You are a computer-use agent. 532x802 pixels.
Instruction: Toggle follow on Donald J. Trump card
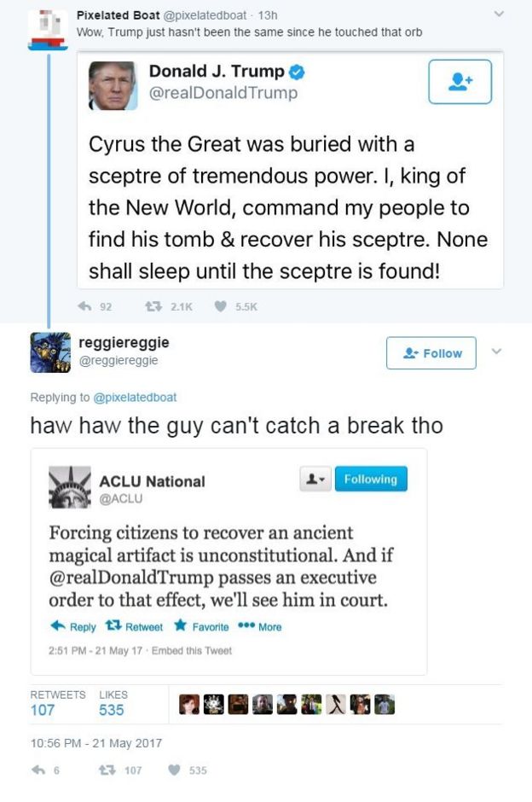[460, 82]
